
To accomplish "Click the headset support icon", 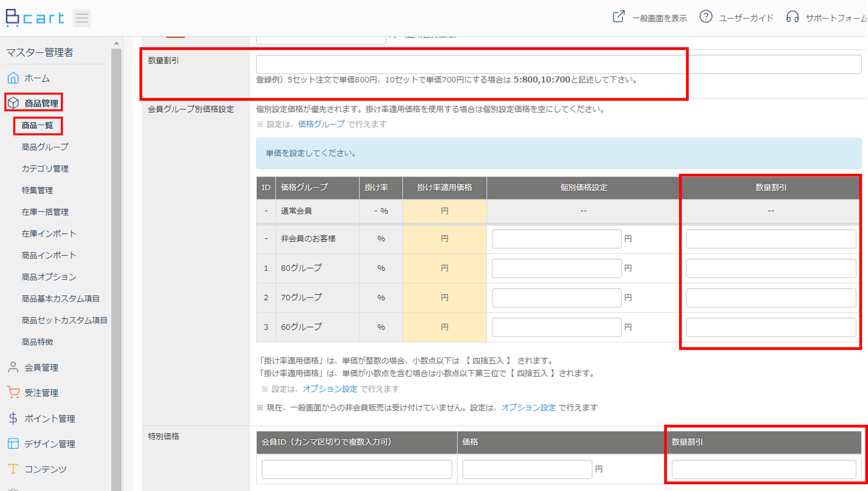I will pyautogui.click(x=792, y=17).
